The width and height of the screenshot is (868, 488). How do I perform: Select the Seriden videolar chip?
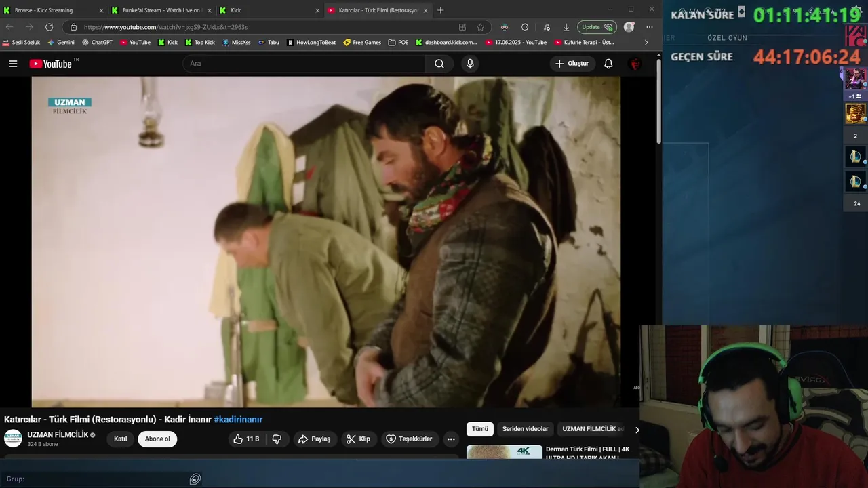point(525,429)
